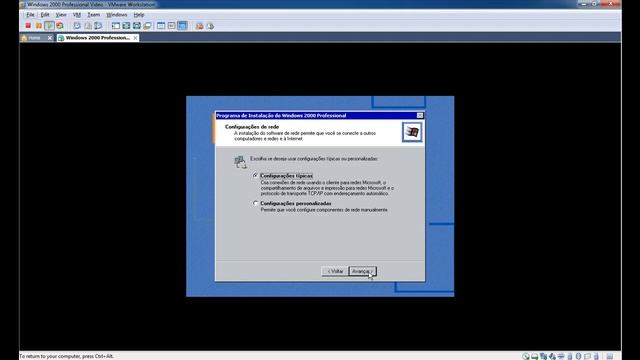Click the Voltar button
The image size is (640, 360).
pyautogui.click(x=335, y=271)
